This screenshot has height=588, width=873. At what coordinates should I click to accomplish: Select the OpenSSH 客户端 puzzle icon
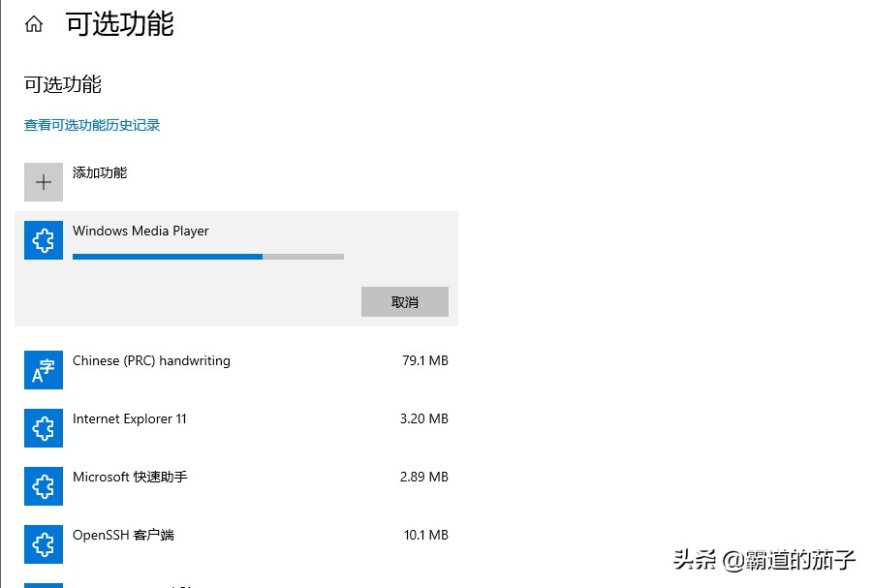click(43, 544)
